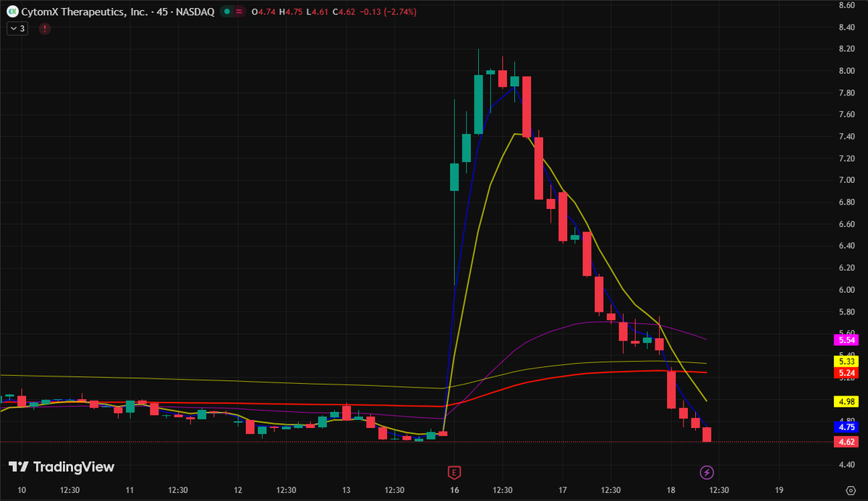Screen dimensions: 868x501
Task: Open the purple lightning bolt event marker
Action: tap(707, 472)
